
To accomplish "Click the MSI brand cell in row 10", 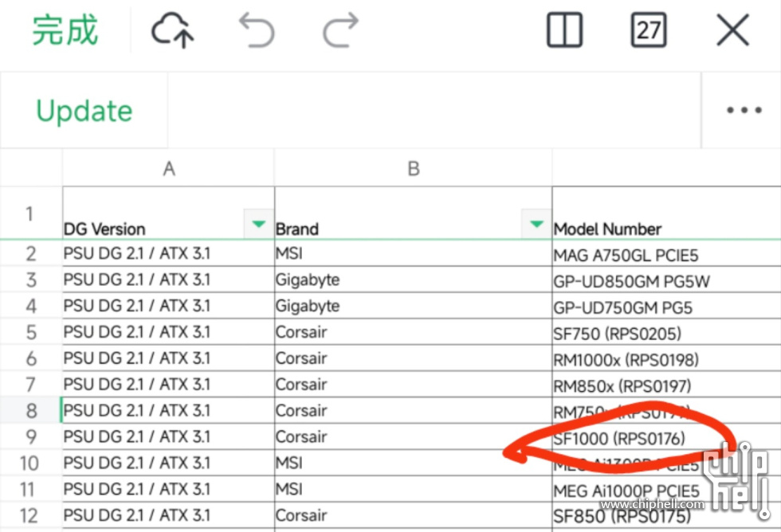I will (x=414, y=463).
